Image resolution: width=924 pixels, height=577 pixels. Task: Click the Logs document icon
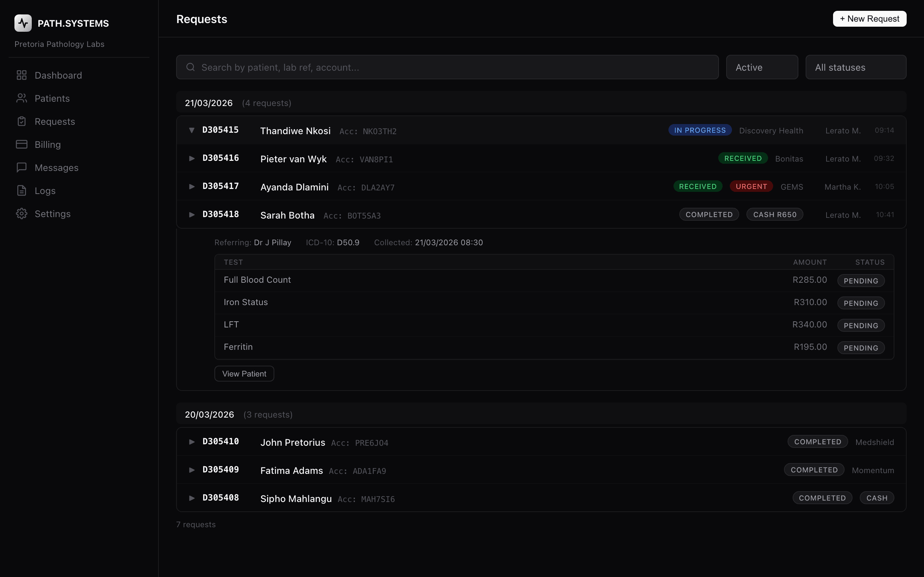tap(21, 190)
